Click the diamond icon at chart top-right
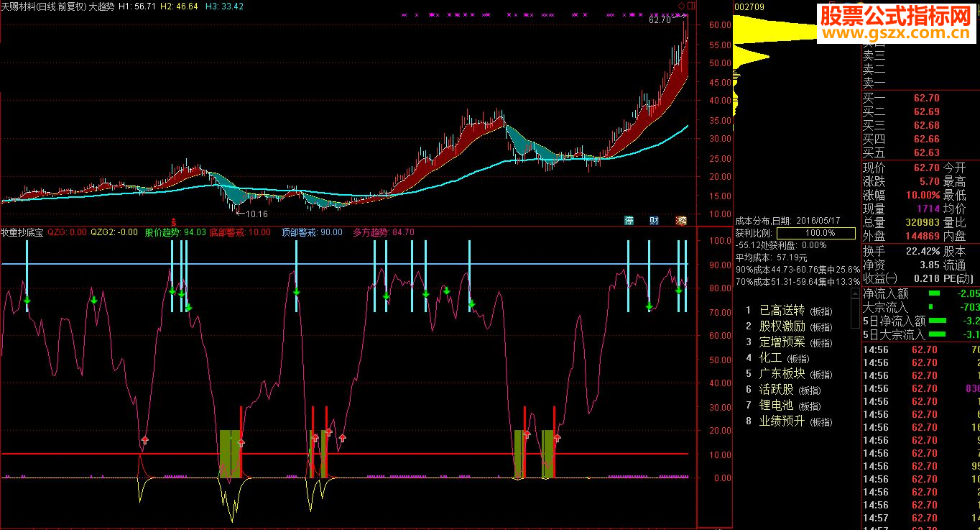Screen dimensions: 980x530 coord(682,6)
